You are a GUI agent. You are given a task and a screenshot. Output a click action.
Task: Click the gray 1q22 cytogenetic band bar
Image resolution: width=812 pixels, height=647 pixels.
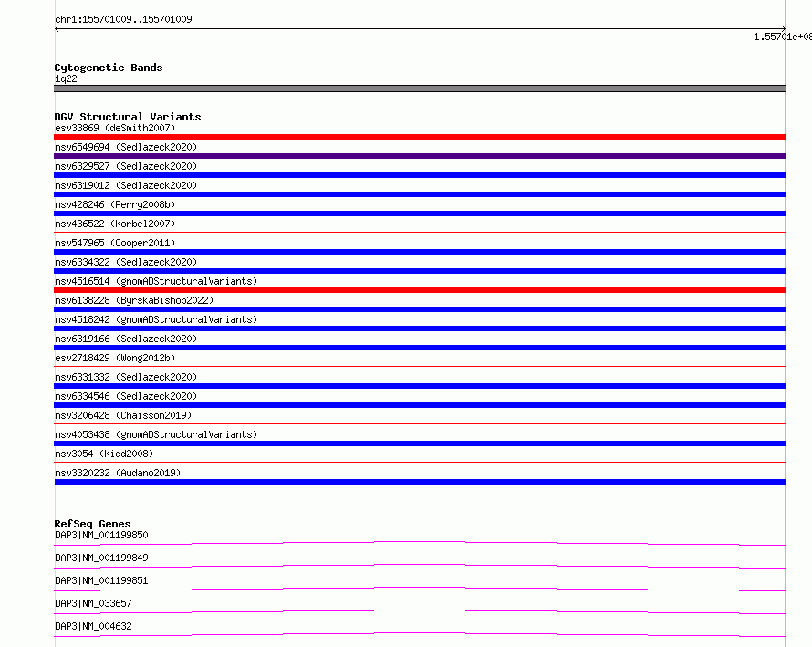[x=420, y=89]
